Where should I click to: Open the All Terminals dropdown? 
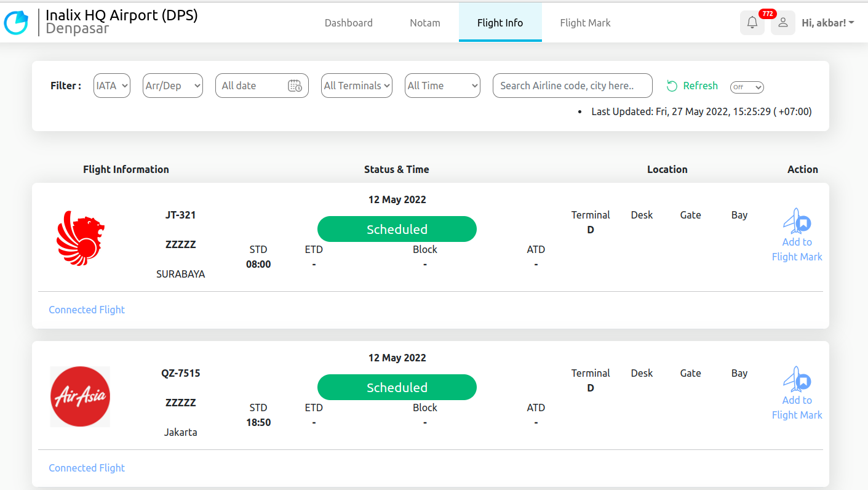(356, 86)
